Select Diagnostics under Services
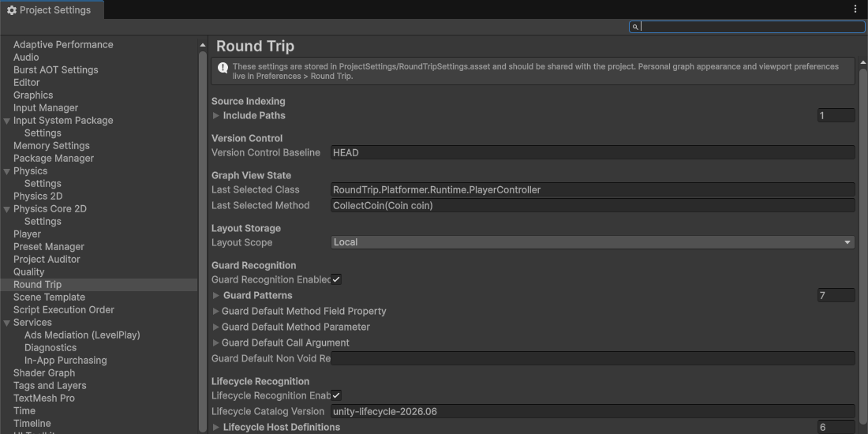Image resolution: width=868 pixels, height=434 pixels. pos(51,348)
